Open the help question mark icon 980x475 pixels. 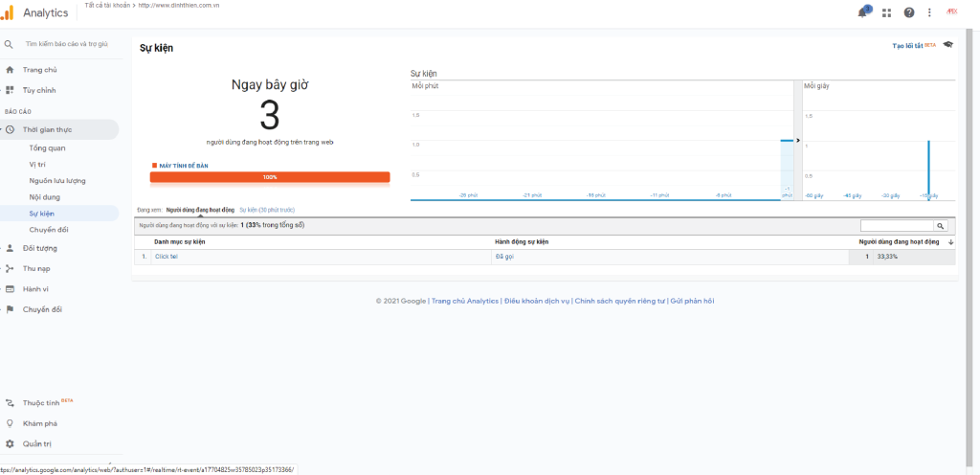(909, 12)
